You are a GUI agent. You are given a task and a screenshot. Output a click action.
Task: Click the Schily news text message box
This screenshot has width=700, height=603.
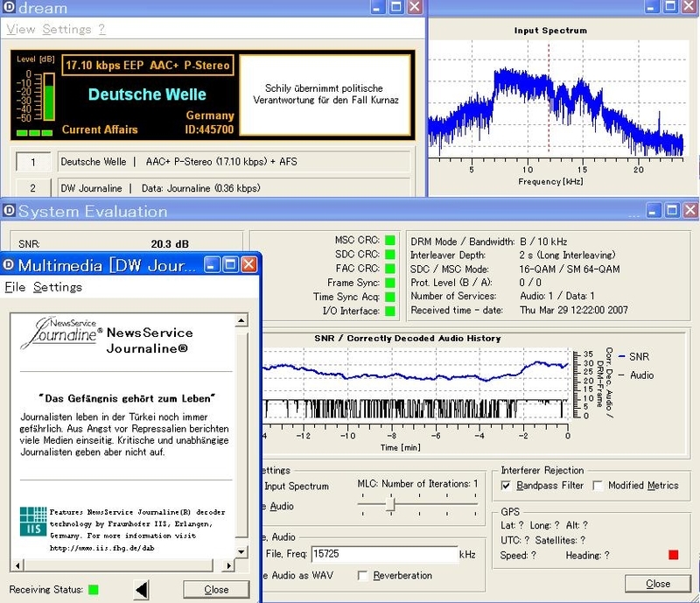coord(325,95)
